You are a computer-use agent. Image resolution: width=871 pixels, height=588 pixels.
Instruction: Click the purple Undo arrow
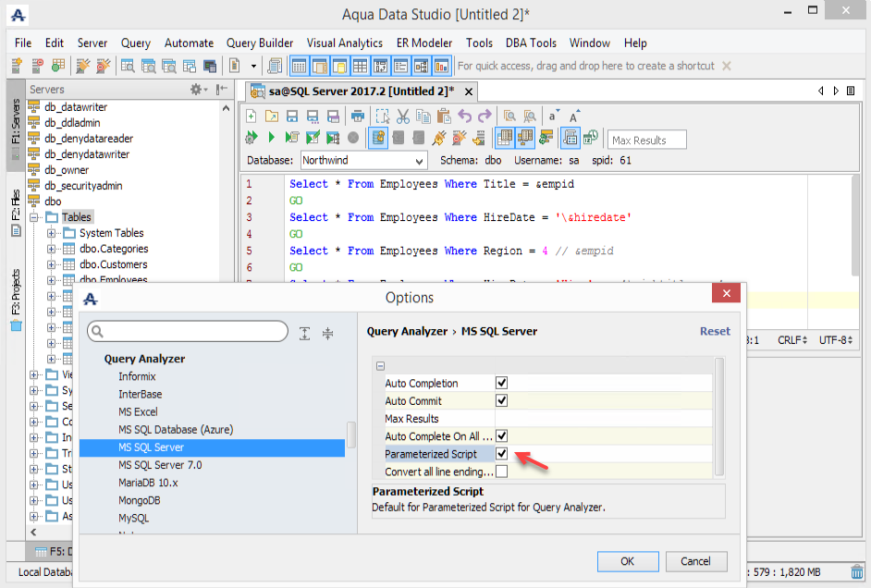pos(464,116)
